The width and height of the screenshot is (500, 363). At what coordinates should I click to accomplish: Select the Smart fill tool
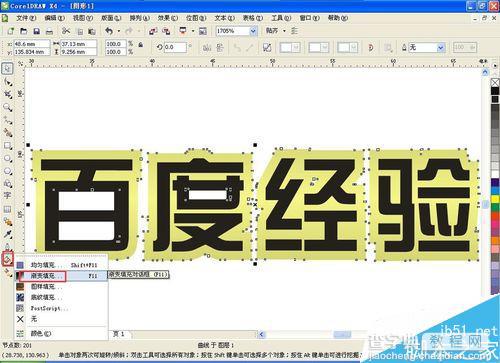(x=8, y=133)
